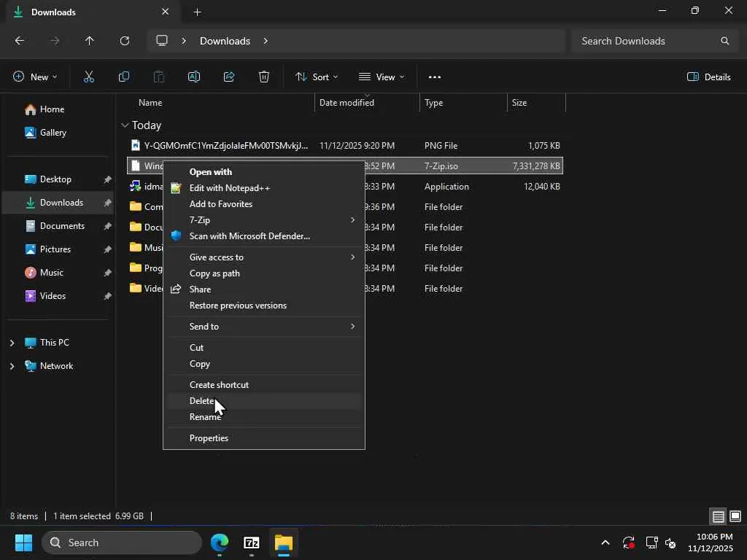Choose Delete from the context menu
747x560 pixels.
tap(202, 401)
